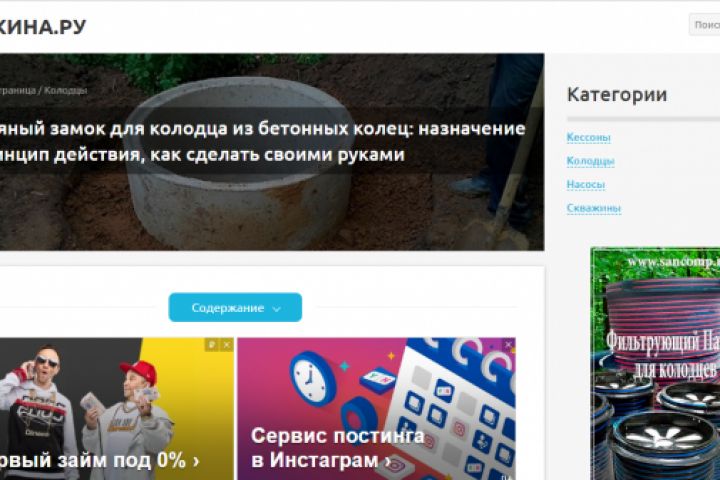
Task: Close the Instagram posting service ad
Action: tap(508, 344)
